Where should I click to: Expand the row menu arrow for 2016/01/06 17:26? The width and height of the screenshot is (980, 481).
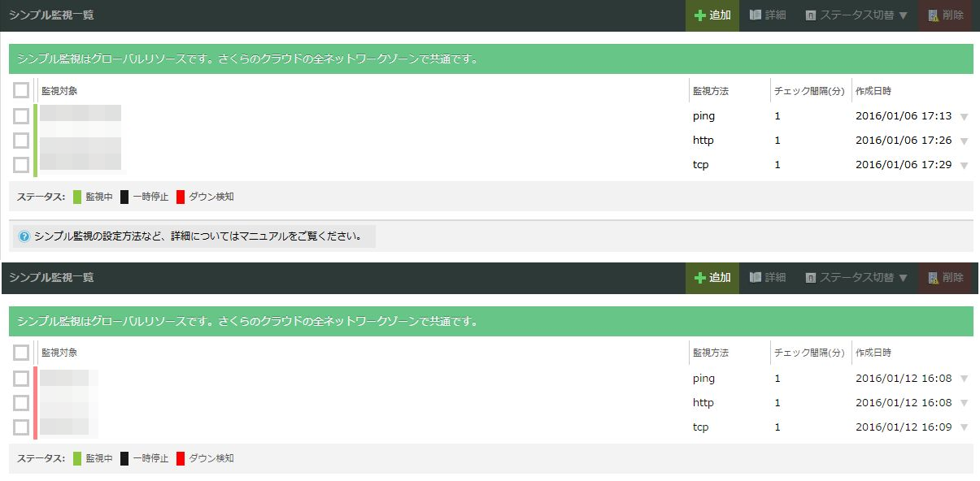click(964, 141)
